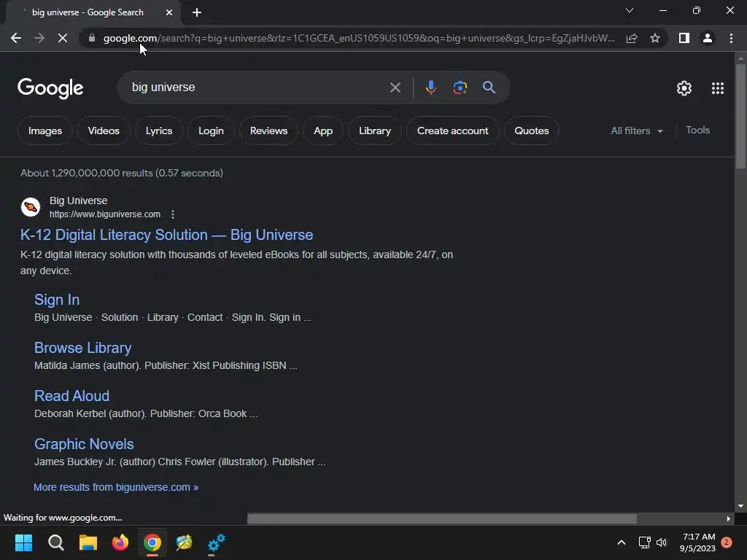Share this page using the share icon

(632, 38)
